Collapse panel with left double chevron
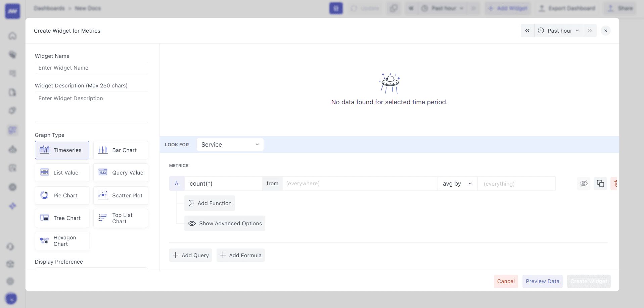This screenshot has height=308, width=644. click(x=527, y=31)
